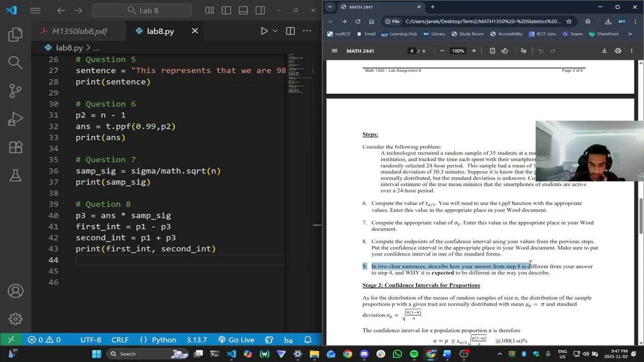Show more bookmarks chevron
This screenshot has height=362, width=644.
(630, 34)
